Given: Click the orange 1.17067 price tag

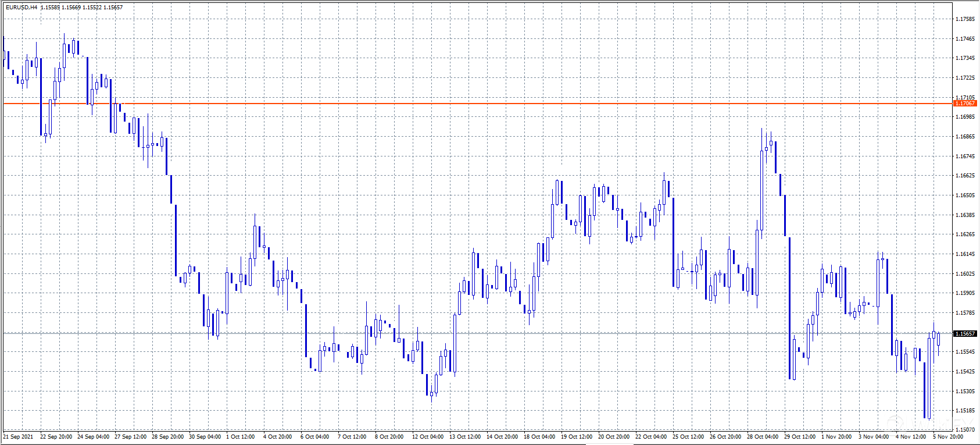Looking at the screenshot, I should 965,104.
